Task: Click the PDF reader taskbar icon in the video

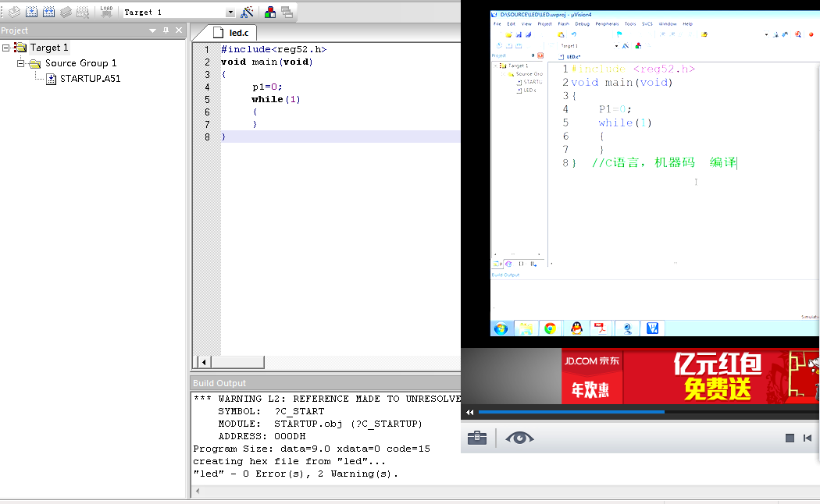Action: tap(601, 328)
